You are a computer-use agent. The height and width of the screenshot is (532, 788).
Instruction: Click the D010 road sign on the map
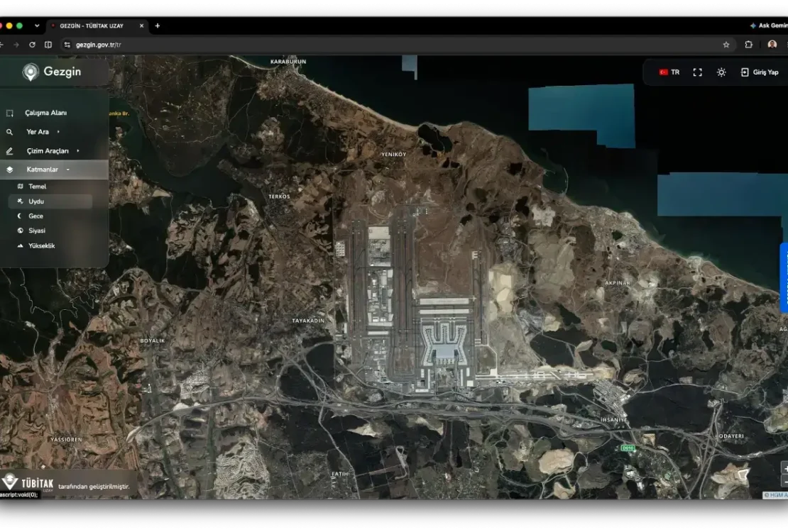coord(628,448)
